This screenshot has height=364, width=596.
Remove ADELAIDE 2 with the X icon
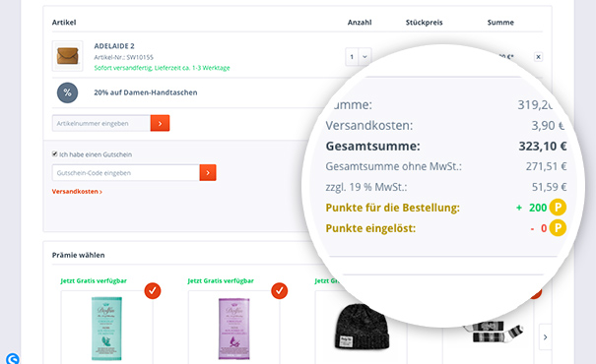pos(538,57)
